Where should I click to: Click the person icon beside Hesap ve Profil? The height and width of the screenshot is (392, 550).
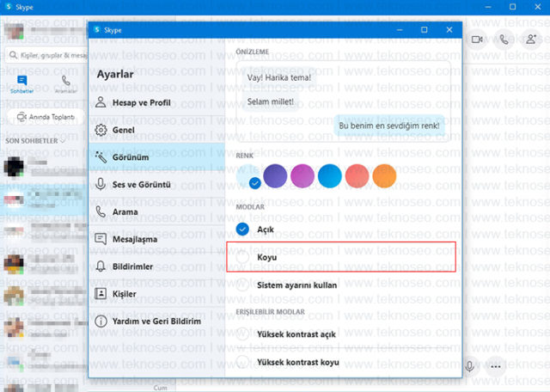click(101, 102)
